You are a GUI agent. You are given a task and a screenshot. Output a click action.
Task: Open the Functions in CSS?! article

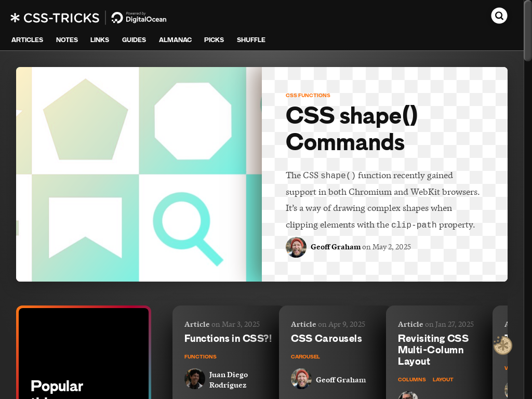click(x=228, y=338)
